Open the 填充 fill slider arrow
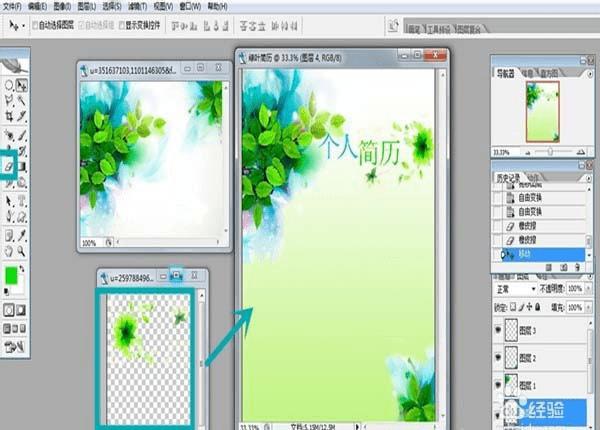This screenshot has width=600, height=430. tap(589, 307)
